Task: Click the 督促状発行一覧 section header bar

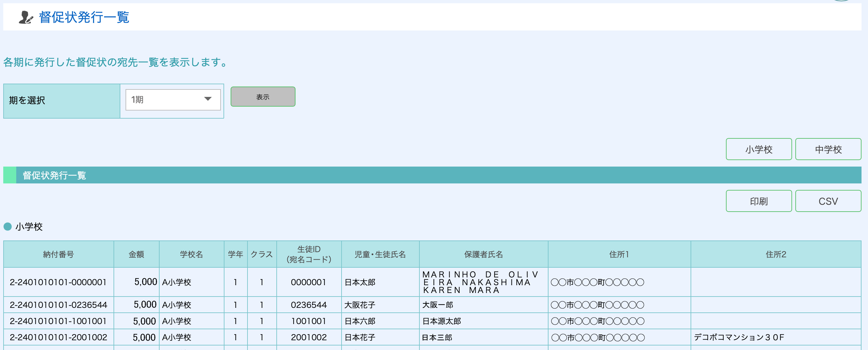Action: pyautogui.click(x=54, y=175)
